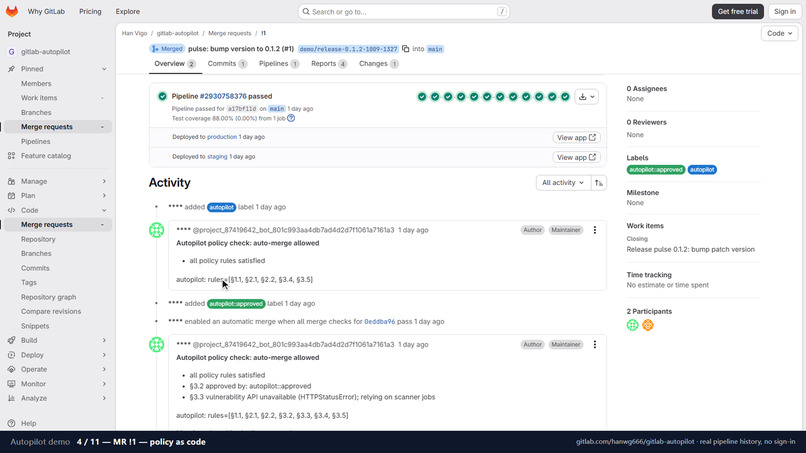Switch to the Changes tab
The width and height of the screenshot is (806, 453).
[x=378, y=64]
